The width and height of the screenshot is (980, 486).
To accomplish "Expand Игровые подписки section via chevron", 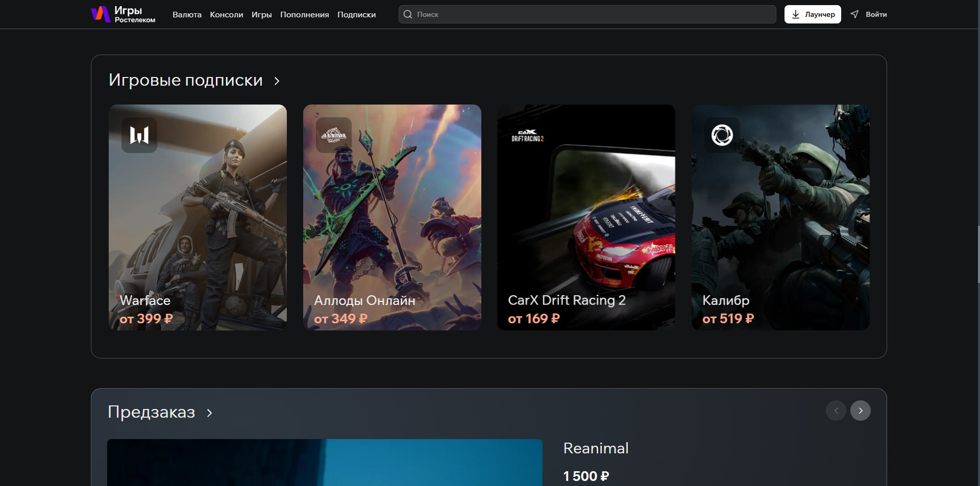I will click(x=277, y=81).
